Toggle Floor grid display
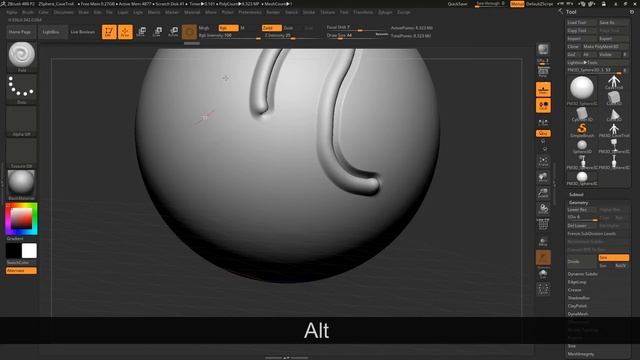Viewport: 640px width, 360px height. (543, 89)
